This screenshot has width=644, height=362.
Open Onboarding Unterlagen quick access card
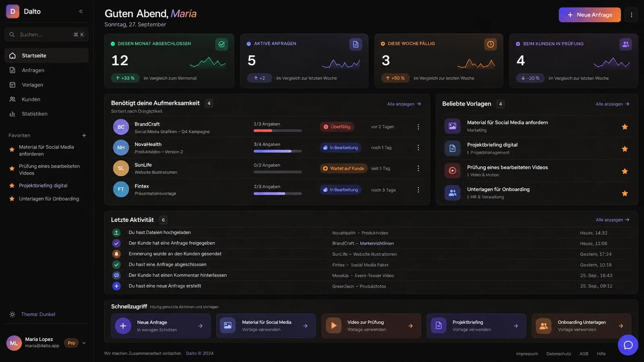coord(581,326)
